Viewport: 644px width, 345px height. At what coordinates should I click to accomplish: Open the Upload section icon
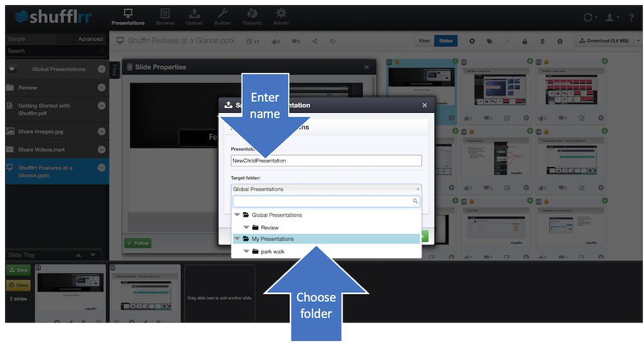tap(194, 14)
